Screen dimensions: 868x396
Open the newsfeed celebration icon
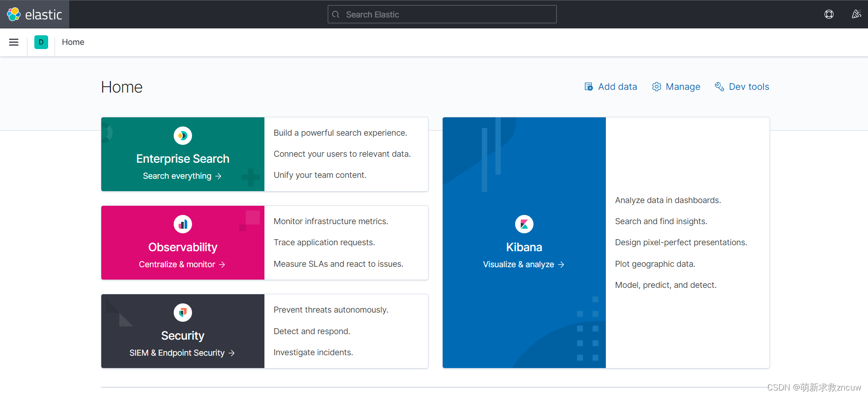coord(856,14)
